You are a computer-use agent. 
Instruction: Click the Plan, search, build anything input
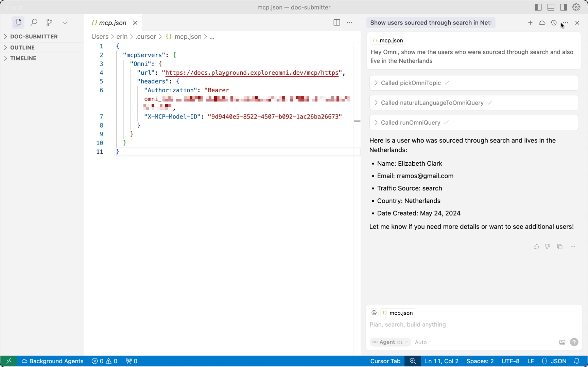point(408,325)
